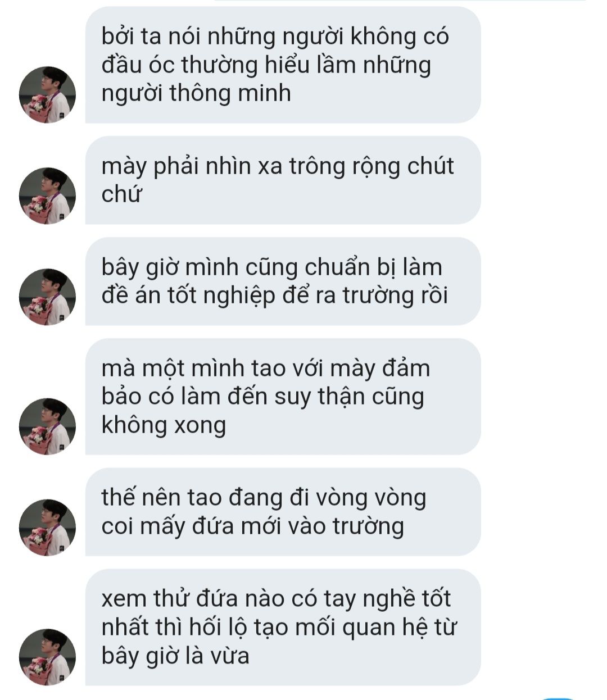The height and width of the screenshot is (700, 607).
Task: Click the text 'đề án tốt nghiệp'
Action: tap(188, 296)
